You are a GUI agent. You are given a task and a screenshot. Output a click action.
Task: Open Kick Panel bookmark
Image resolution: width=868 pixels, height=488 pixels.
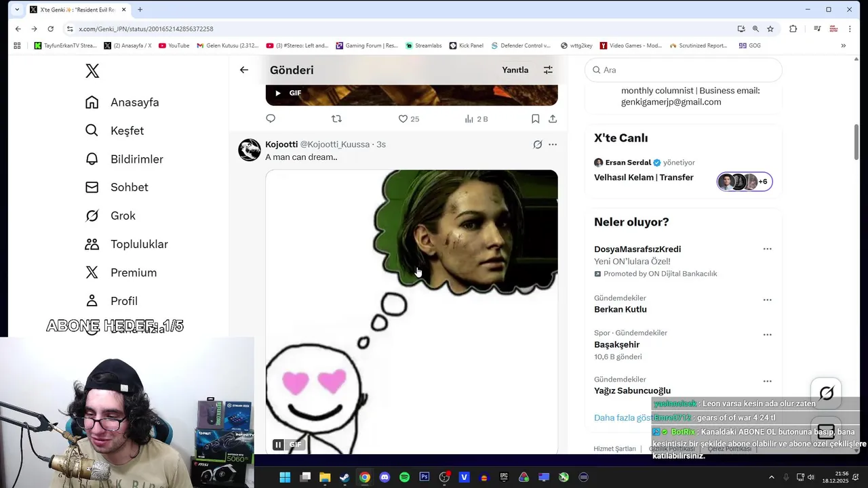point(466,45)
